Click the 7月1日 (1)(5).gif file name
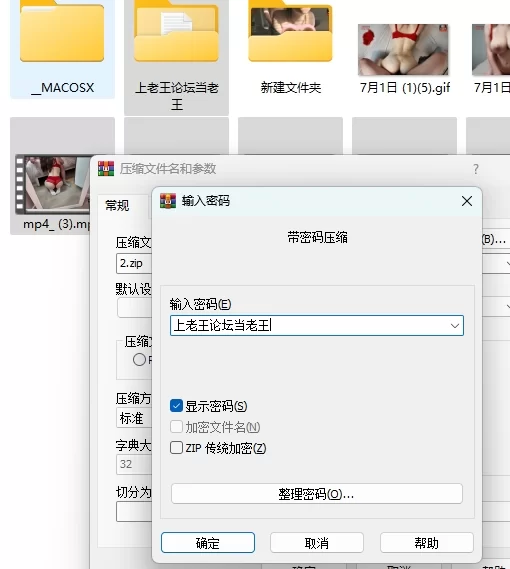The height and width of the screenshot is (569, 510). pos(405,88)
